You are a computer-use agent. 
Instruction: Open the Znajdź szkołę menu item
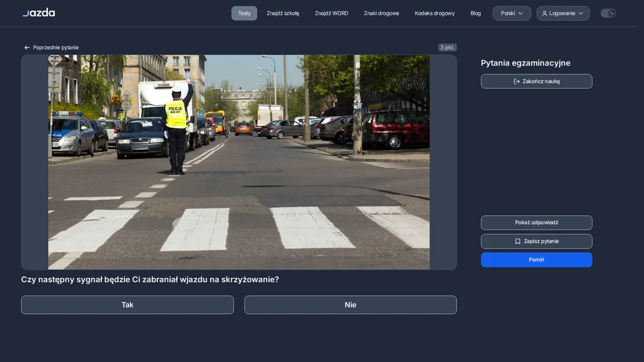(283, 13)
